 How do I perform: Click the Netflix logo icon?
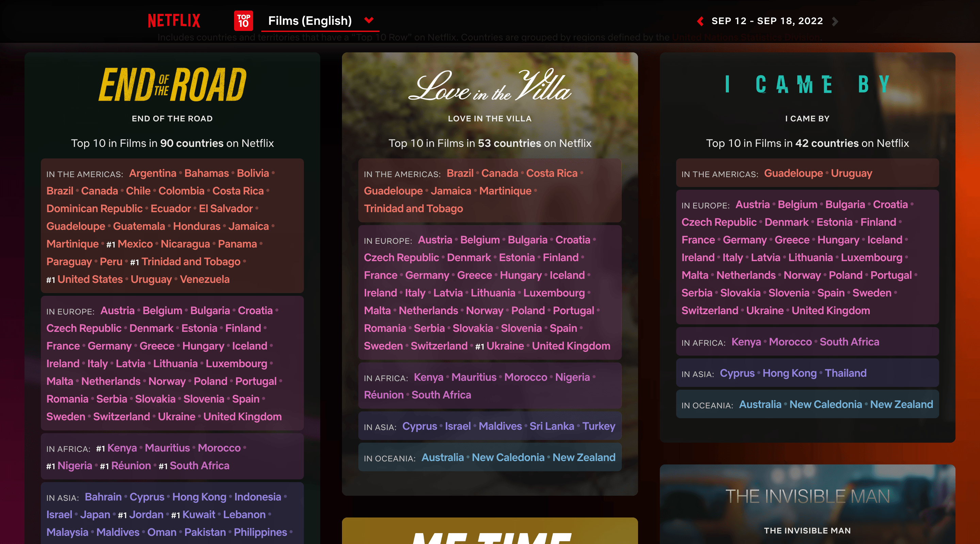pyautogui.click(x=174, y=20)
